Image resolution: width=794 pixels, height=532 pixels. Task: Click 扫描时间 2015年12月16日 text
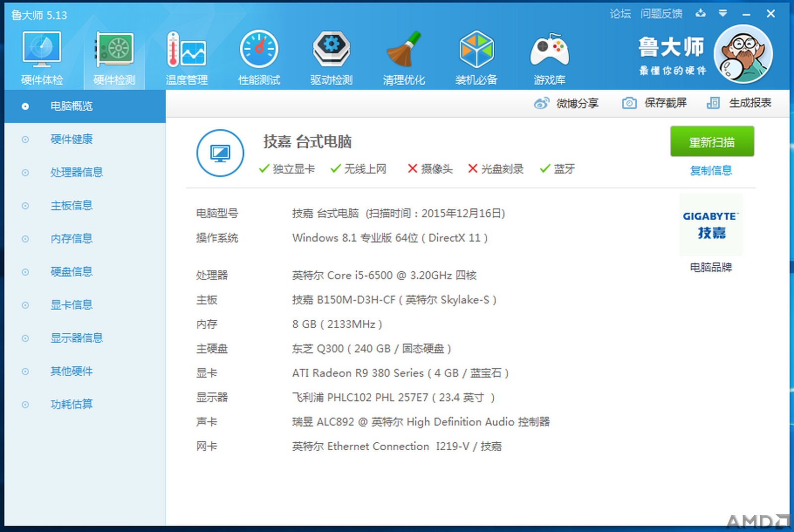pyautogui.click(x=435, y=214)
